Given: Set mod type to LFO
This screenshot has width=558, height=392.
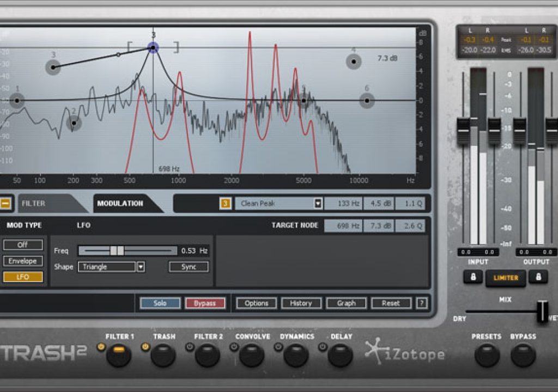Looking at the screenshot, I should [23, 277].
